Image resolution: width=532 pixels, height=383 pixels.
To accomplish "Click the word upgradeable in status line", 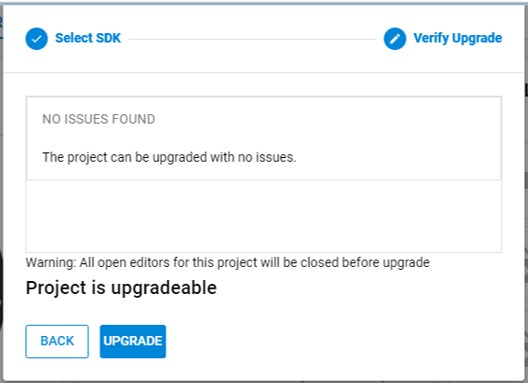I will click(x=164, y=288).
